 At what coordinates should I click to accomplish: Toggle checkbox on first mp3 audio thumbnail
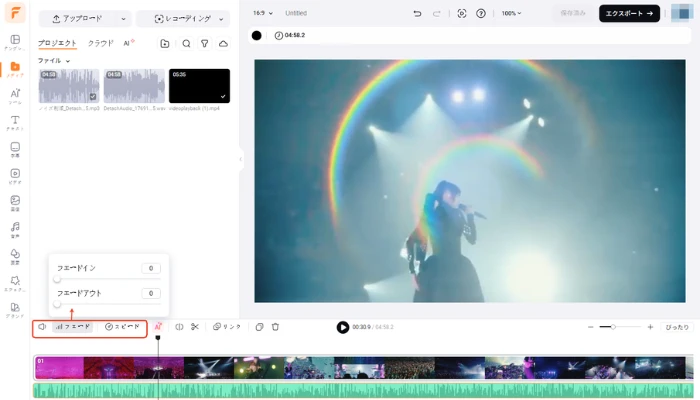(93, 96)
